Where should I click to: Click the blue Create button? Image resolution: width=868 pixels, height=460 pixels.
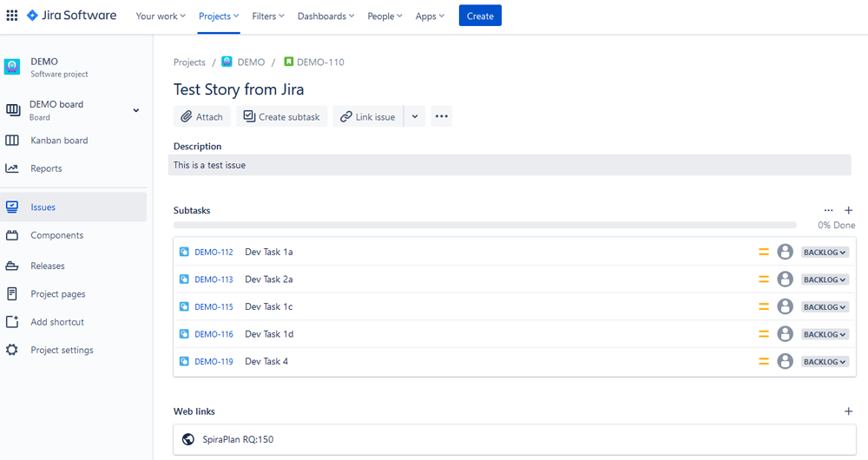480,16
